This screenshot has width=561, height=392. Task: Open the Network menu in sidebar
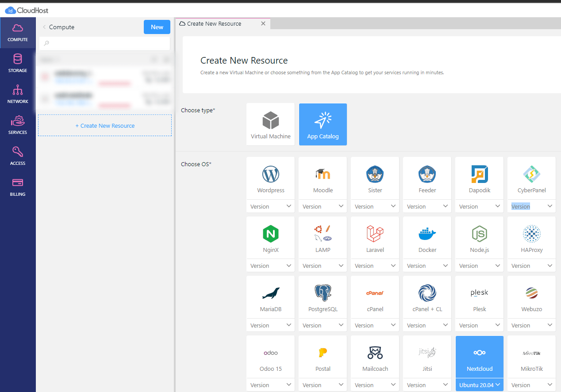[x=18, y=94]
